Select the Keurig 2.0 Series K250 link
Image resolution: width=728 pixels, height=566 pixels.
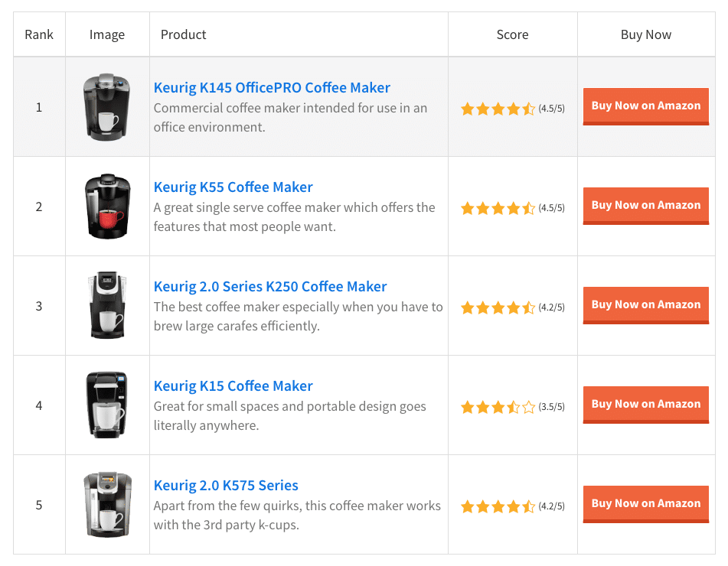270,286
